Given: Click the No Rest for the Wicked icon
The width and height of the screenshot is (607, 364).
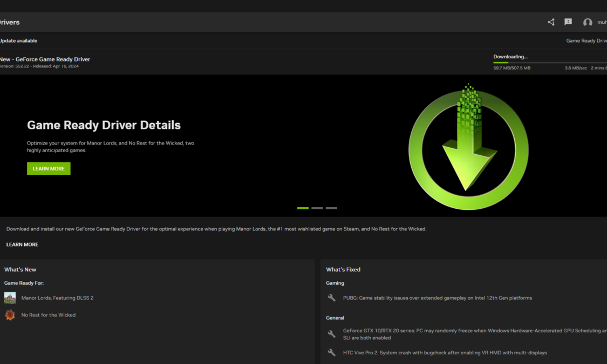Looking at the screenshot, I should tap(10, 315).
